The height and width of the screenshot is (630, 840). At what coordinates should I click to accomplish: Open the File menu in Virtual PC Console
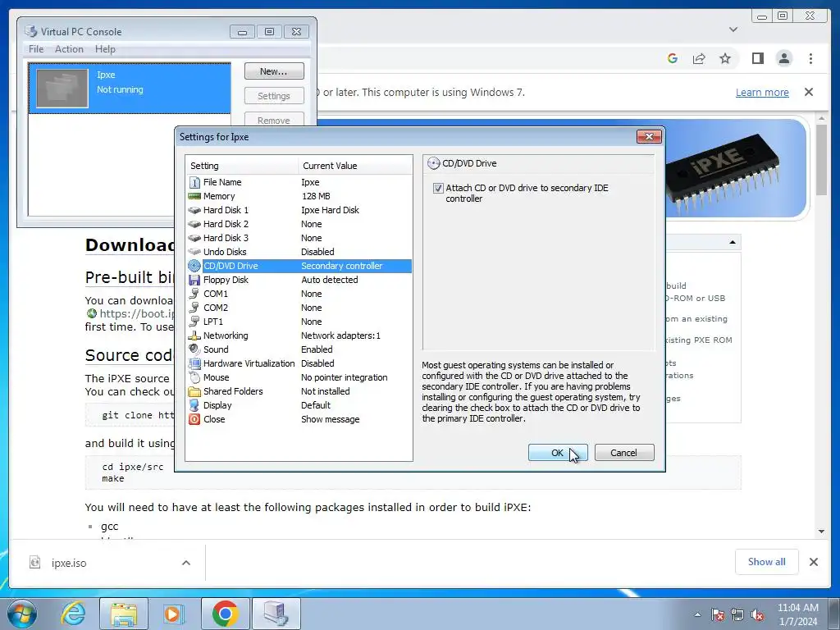tap(36, 48)
